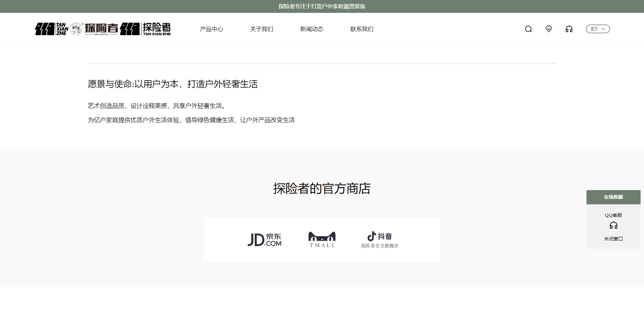
Task: Click the top banner 探险者专注于打造户外家庭露营装备
Action: coord(322,6)
